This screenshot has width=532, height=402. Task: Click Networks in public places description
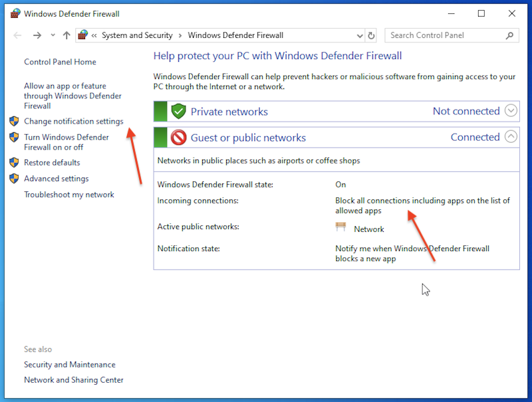(259, 161)
